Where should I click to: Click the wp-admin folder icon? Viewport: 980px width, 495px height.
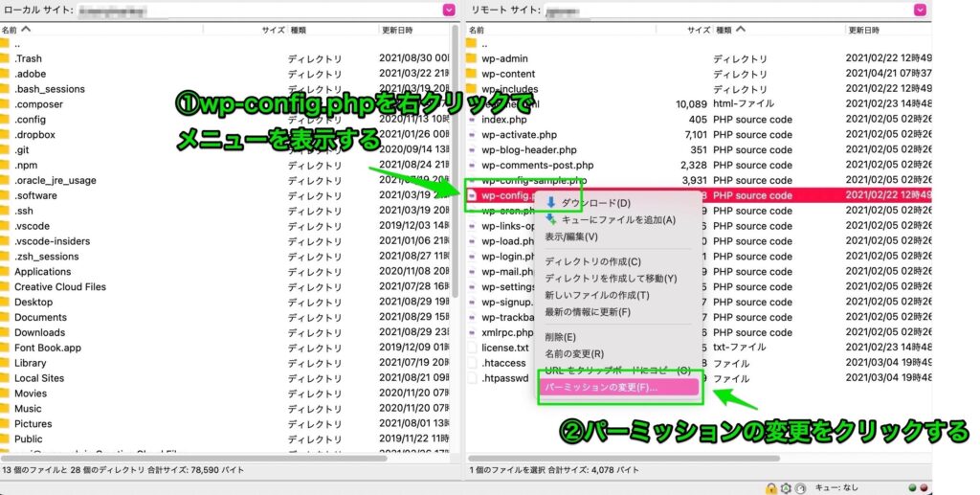pyautogui.click(x=471, y=58)
